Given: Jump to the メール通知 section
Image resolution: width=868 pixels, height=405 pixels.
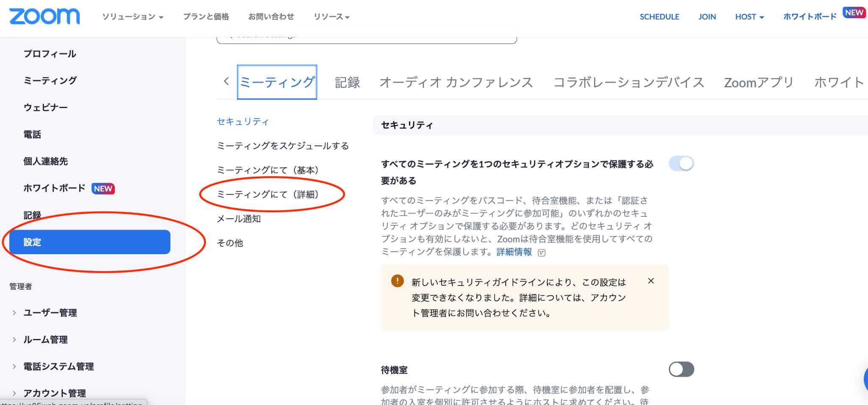Looking at the screenshot, I should click(x=239, y=219).
